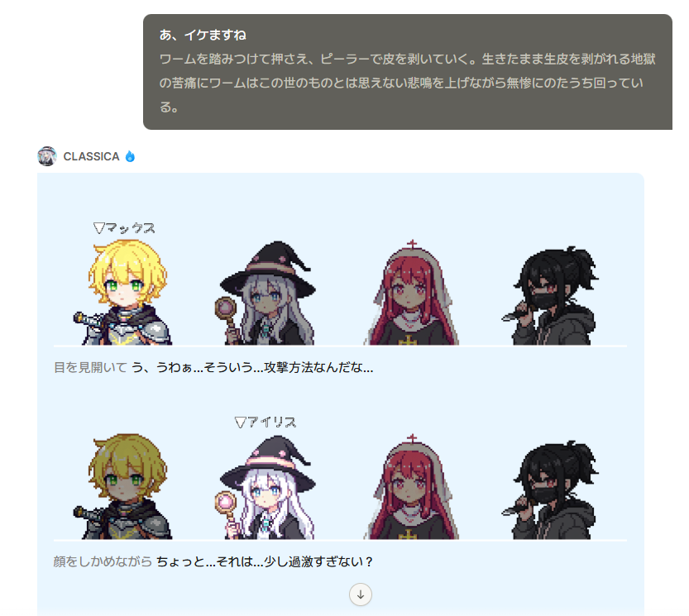Click the masked ninja sprite in top row

pyautogui.click(x=551, y=295)
